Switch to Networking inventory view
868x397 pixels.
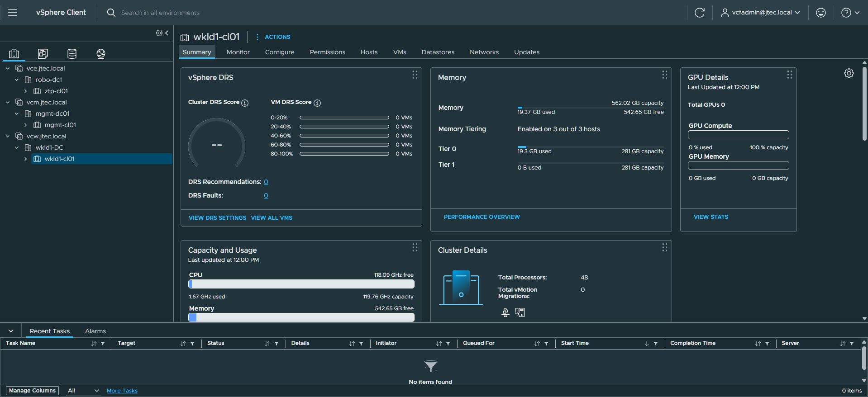pos(101,54)
